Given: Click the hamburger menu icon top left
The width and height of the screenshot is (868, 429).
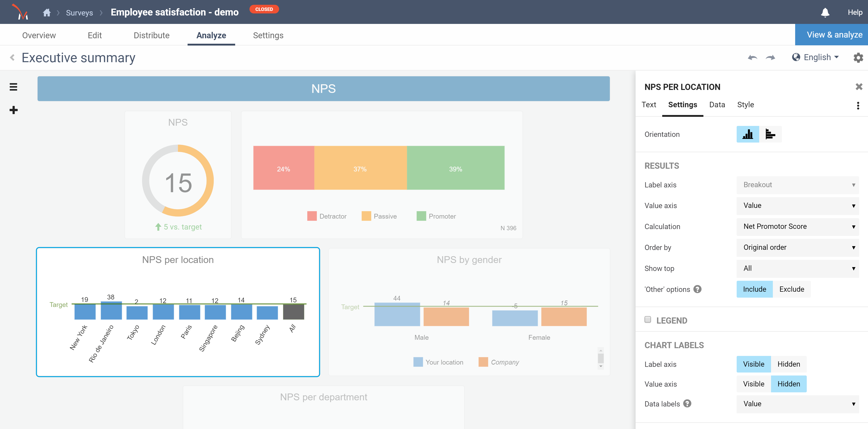Looking at the screenshot, I should (14, 87).
